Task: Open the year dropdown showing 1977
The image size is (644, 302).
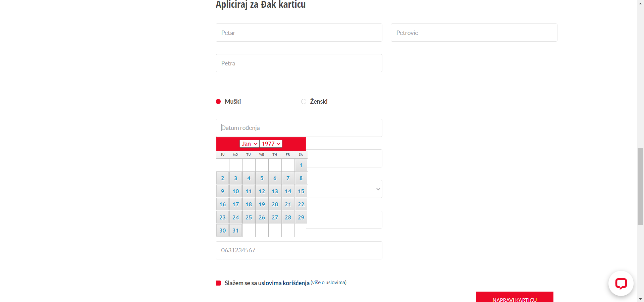Action: 271,144
